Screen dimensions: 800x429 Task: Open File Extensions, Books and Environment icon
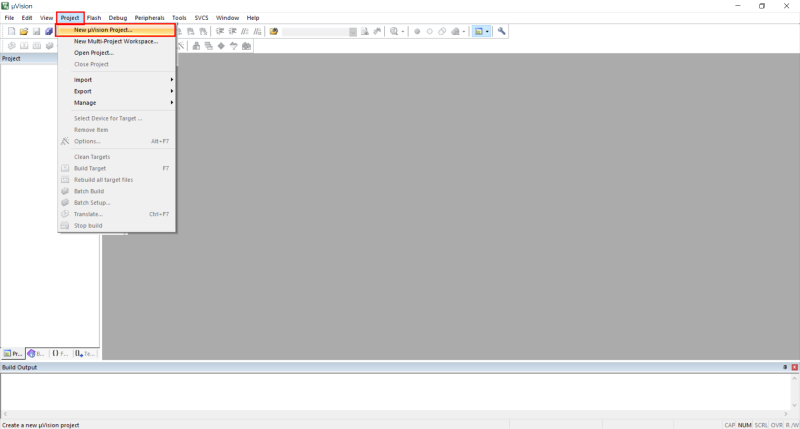click(x=196, y=46)
